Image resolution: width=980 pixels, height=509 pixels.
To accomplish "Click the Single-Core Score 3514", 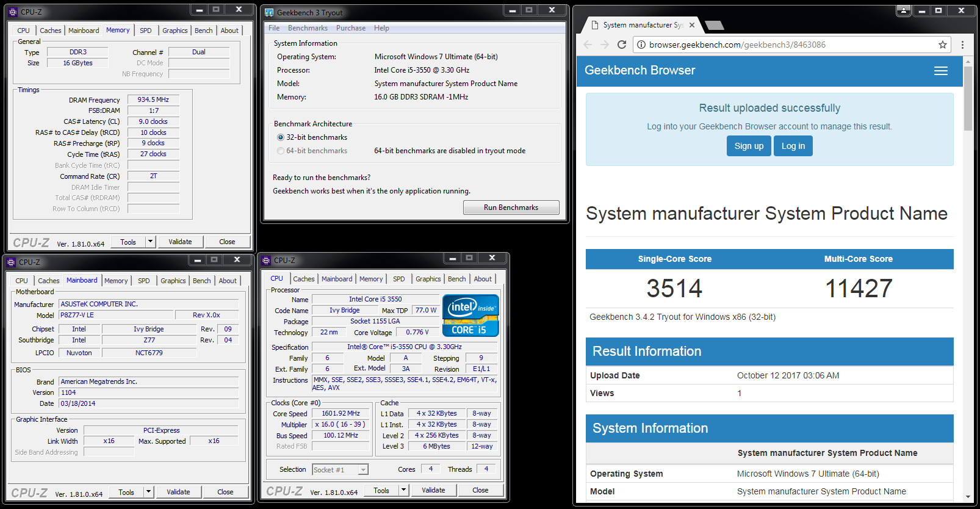I will pyautogui.click(x=674, y=288).
